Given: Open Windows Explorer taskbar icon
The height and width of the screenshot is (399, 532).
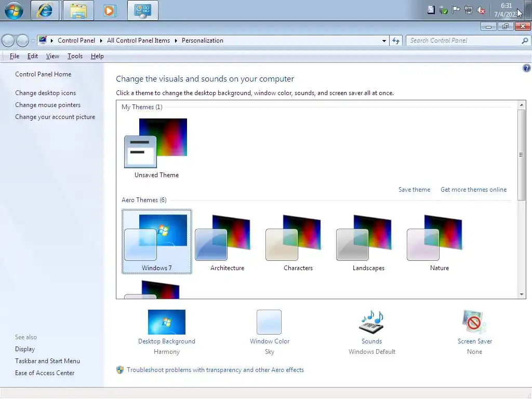Looking at the screenshot, I should click(x=78, y=10).
